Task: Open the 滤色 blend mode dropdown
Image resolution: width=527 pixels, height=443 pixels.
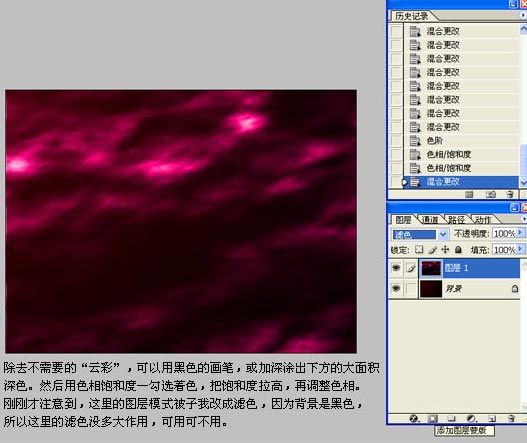Action: [443, 234]
